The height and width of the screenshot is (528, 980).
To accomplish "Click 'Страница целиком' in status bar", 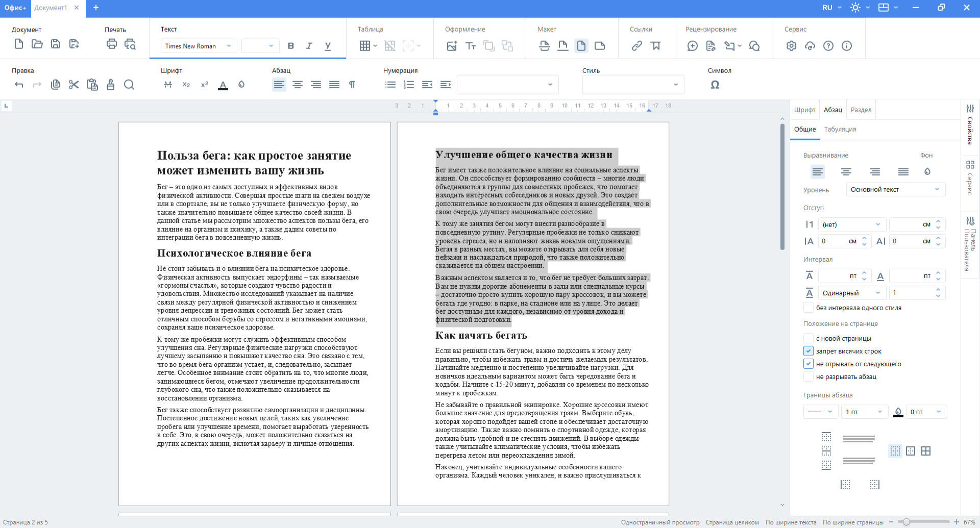I will (732, 522).
